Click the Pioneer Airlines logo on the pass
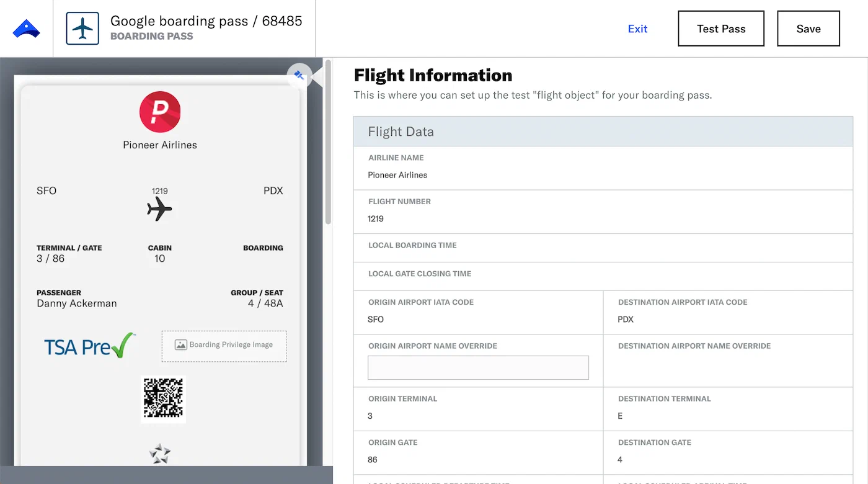 point(159,112)
